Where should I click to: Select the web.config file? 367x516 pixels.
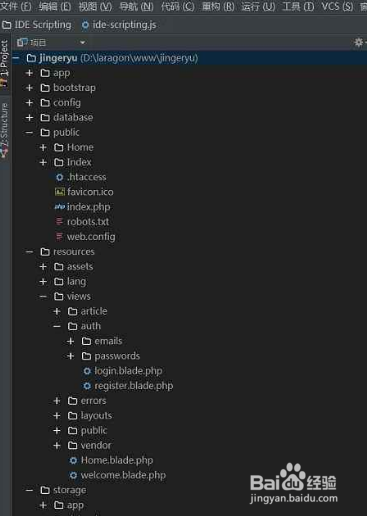(x=91, y=237)
